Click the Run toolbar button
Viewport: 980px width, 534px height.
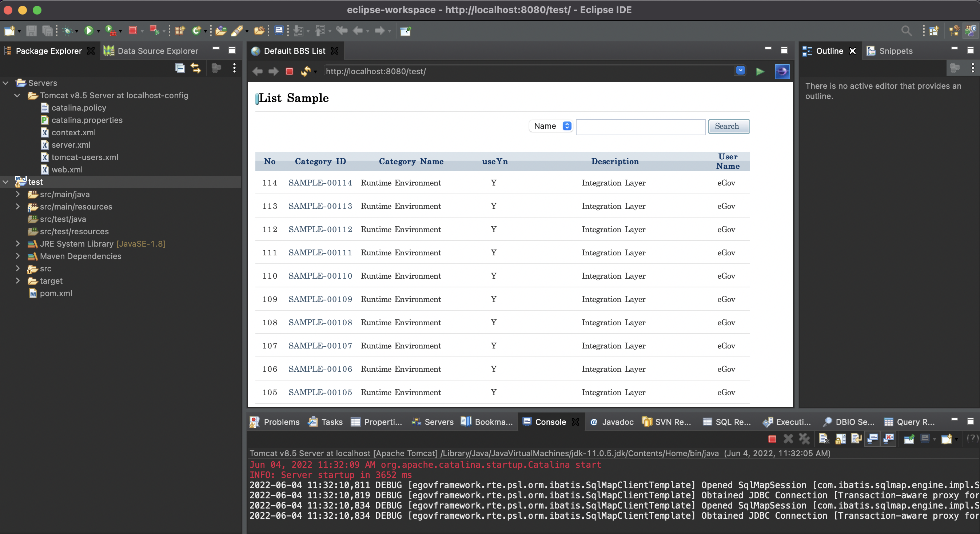(x=89, y=31)
